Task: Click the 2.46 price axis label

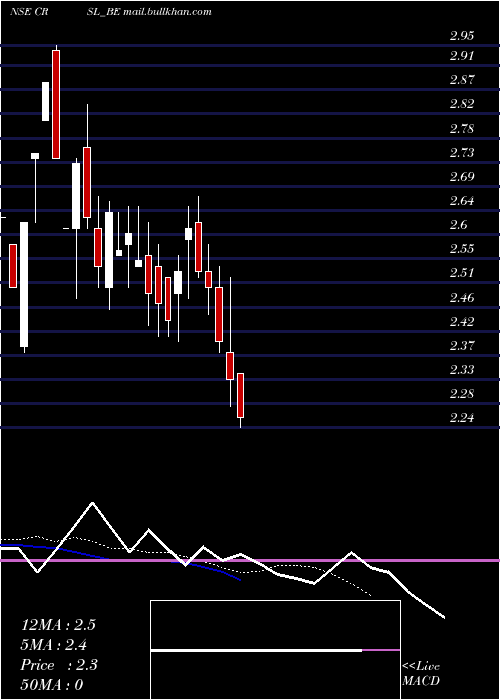Action: pos(462,298)
